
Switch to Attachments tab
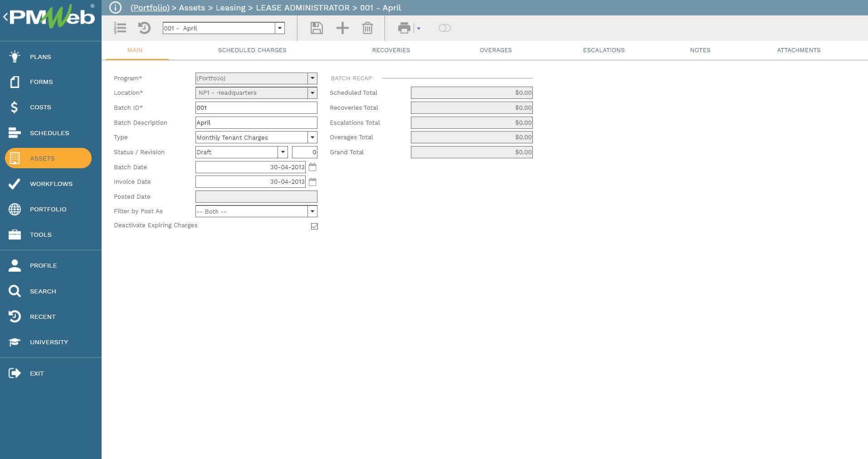click(799, 50)
